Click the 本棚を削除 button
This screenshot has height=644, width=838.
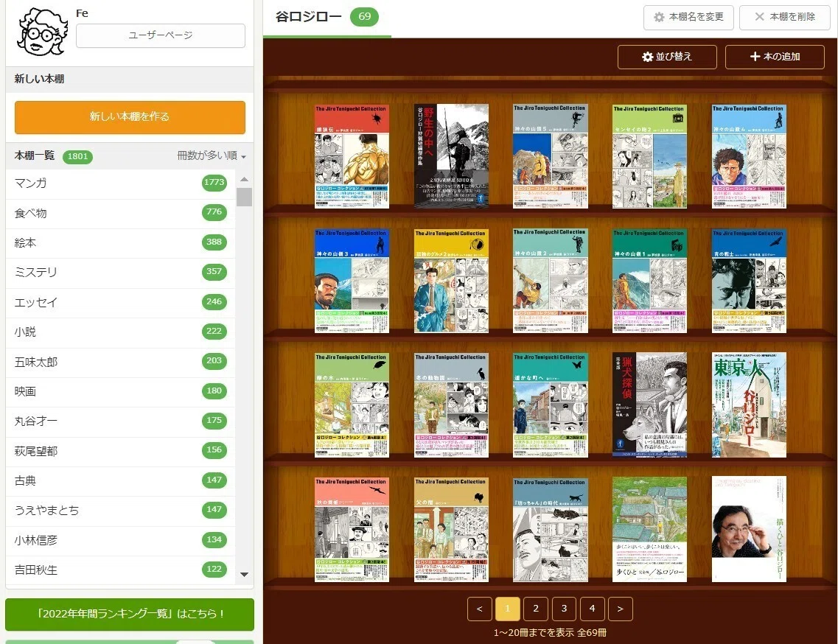(x=784, y=17)
